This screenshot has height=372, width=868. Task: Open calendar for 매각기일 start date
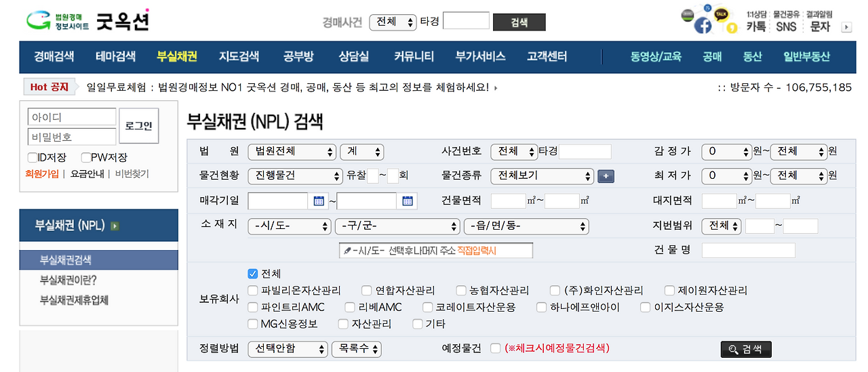319,201
